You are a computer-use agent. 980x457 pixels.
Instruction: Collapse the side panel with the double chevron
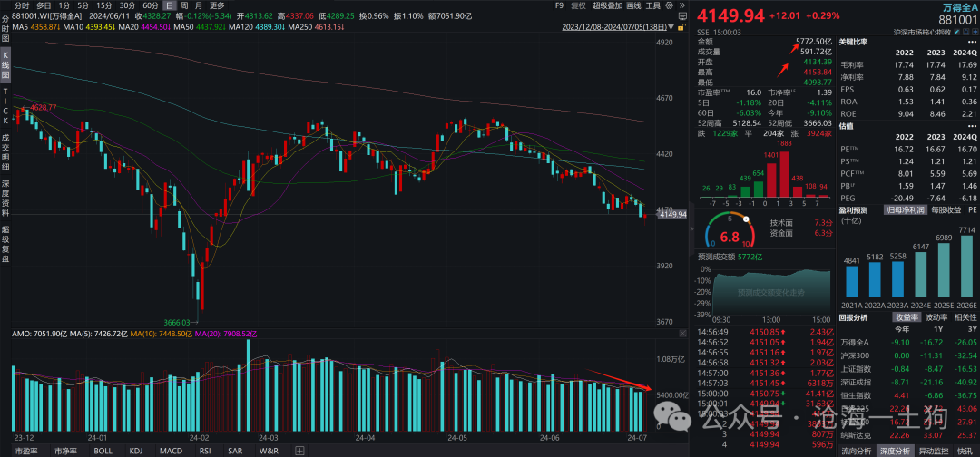pos(691,229)
